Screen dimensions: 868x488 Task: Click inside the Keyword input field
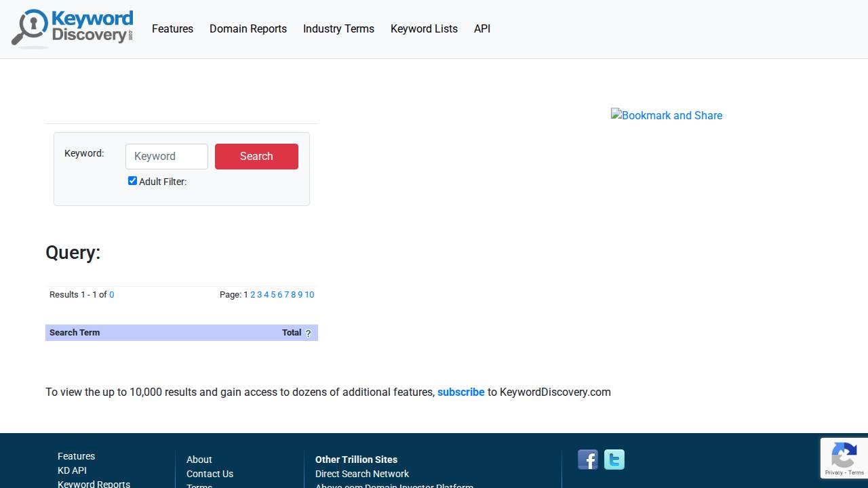pos(166,157)
